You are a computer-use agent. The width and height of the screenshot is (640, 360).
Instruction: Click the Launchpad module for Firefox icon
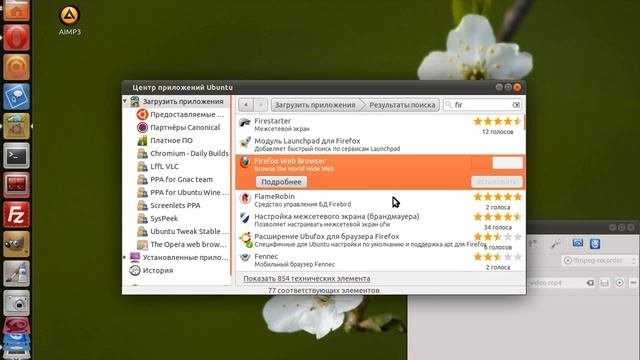pyautogui.click(x=245, y=142)
